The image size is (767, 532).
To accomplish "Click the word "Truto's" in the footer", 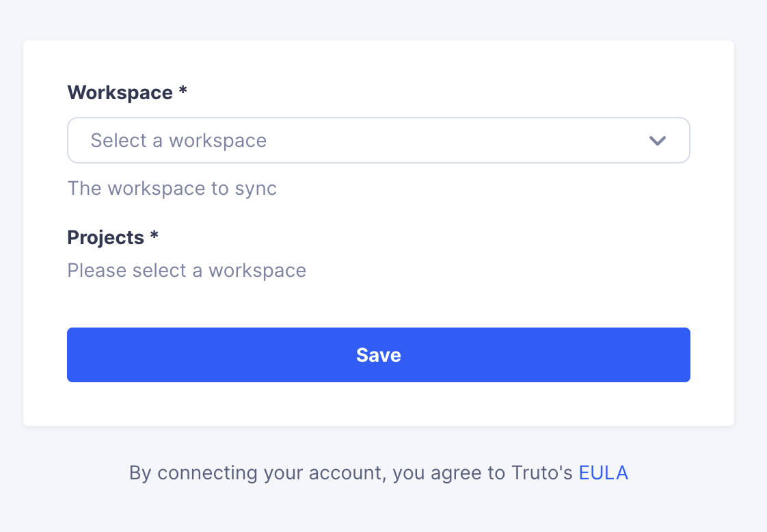I will pos(542,473).
